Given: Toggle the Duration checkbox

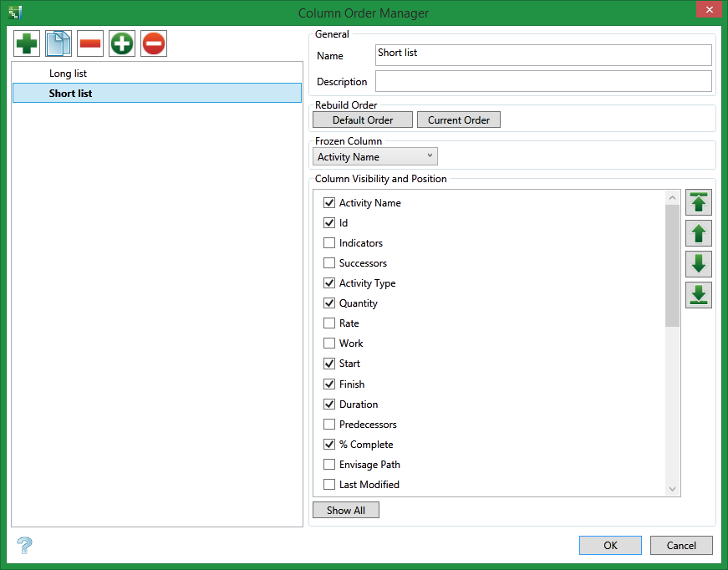Looking at the screenshot, I should pos(329,404).
